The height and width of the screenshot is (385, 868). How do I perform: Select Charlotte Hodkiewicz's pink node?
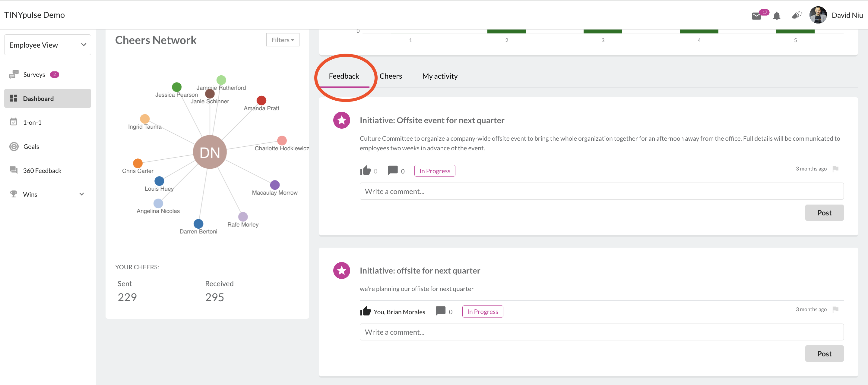(x=282, y=140)
